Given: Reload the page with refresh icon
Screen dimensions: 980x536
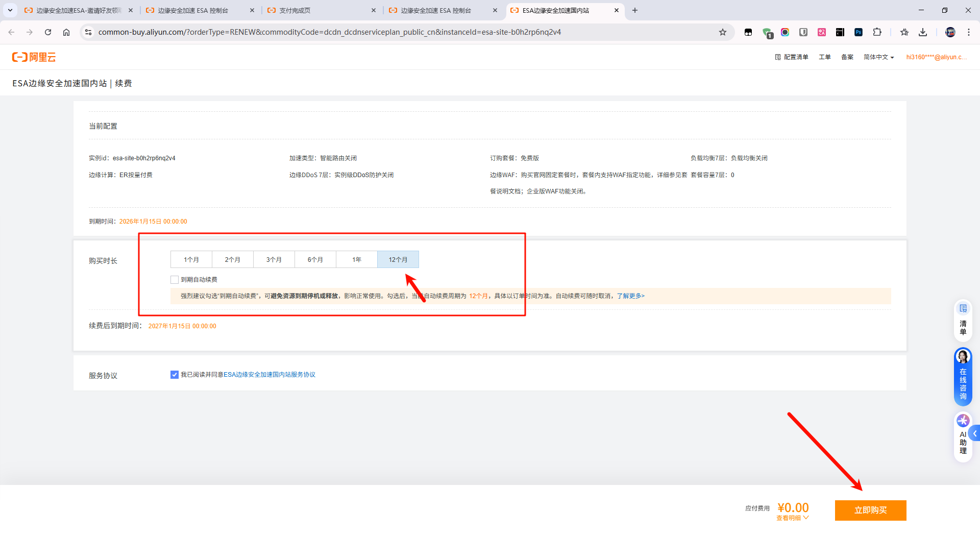Looking at the screenshot, I should pyautogui.click(x=48, y=32).
